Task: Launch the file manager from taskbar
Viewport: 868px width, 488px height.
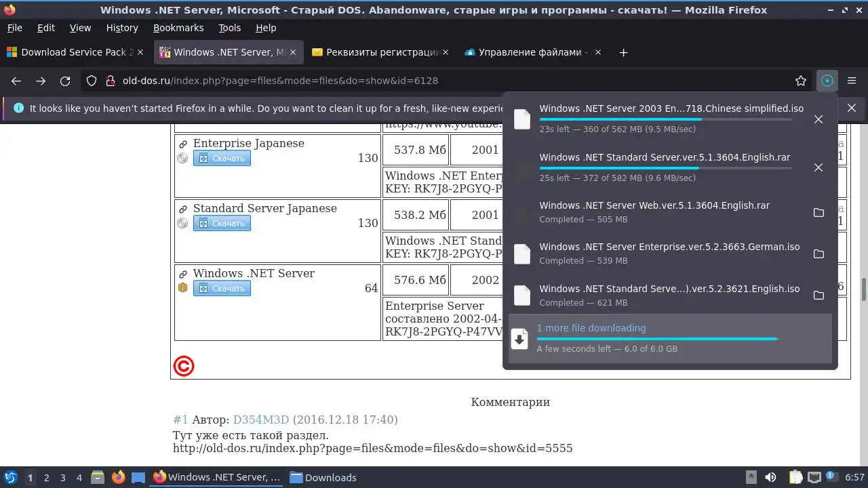Action: pos(98,477)
